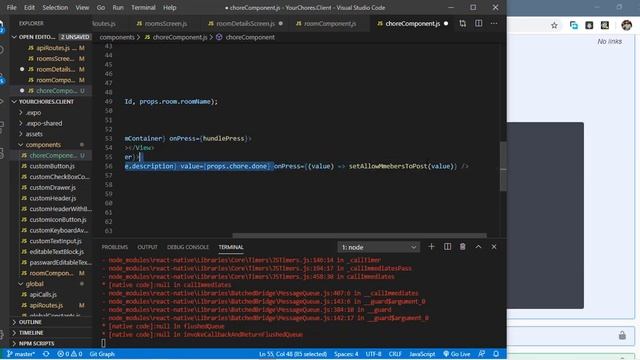Open the View menu

pos(82,7)
